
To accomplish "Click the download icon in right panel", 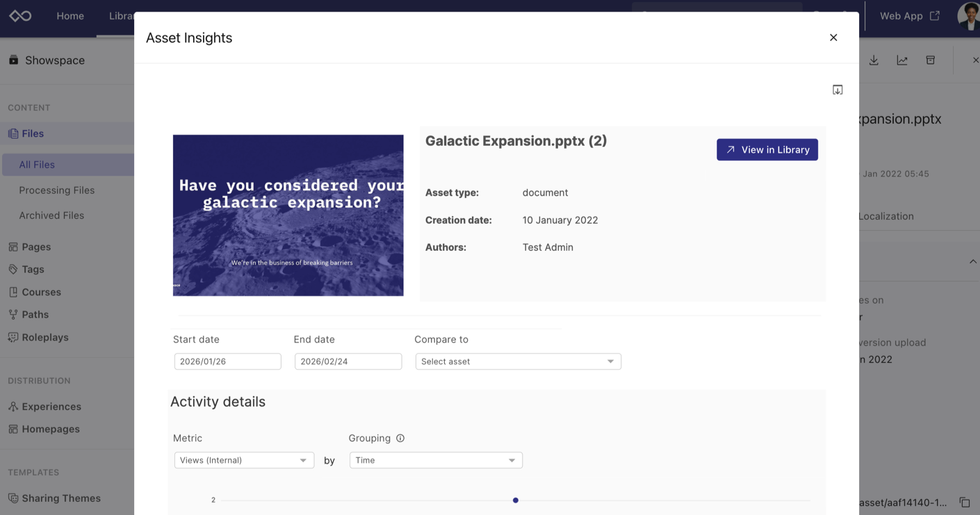I will click(874, 60).
